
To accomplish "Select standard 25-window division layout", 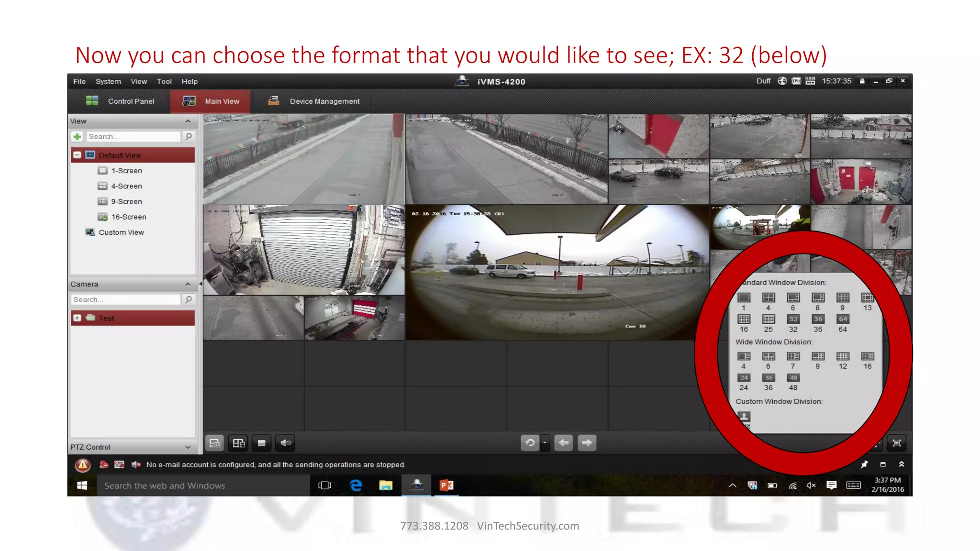I will pos(768,319).
